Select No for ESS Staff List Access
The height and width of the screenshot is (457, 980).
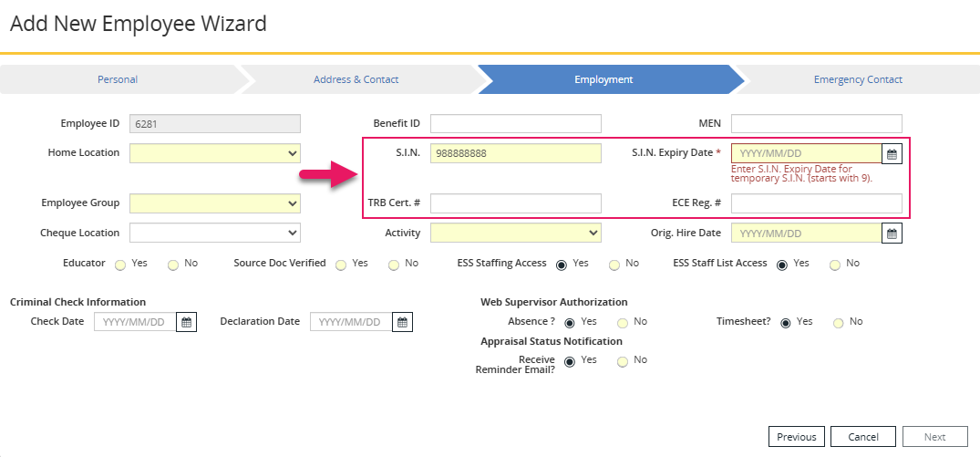tap(835, 265)
